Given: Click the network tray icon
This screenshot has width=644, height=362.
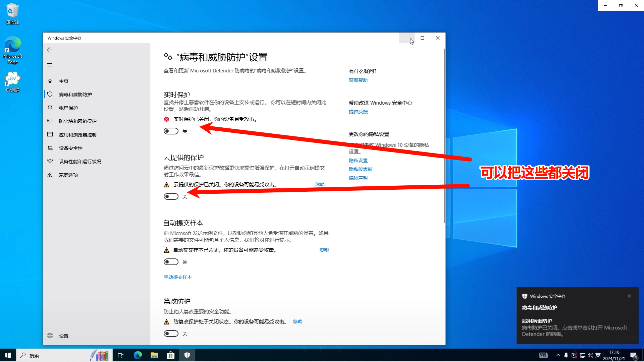Looking at the screenshot, I should 582,355.
